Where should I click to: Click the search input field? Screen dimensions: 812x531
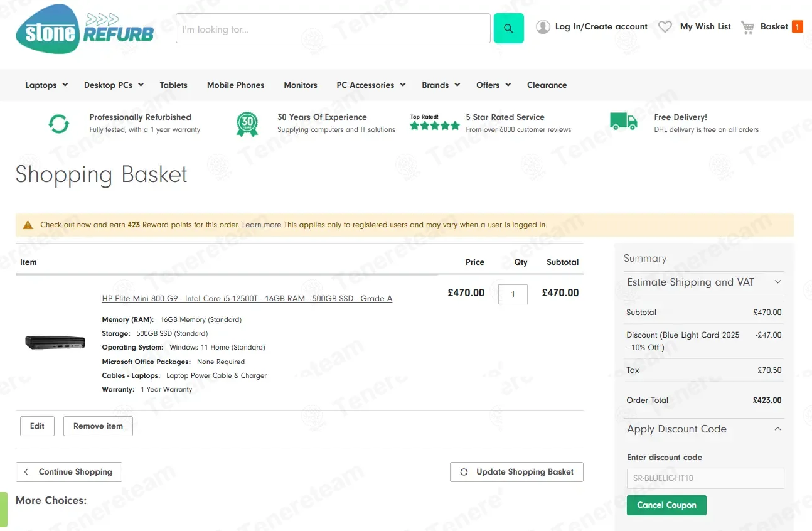coord(333,28)
